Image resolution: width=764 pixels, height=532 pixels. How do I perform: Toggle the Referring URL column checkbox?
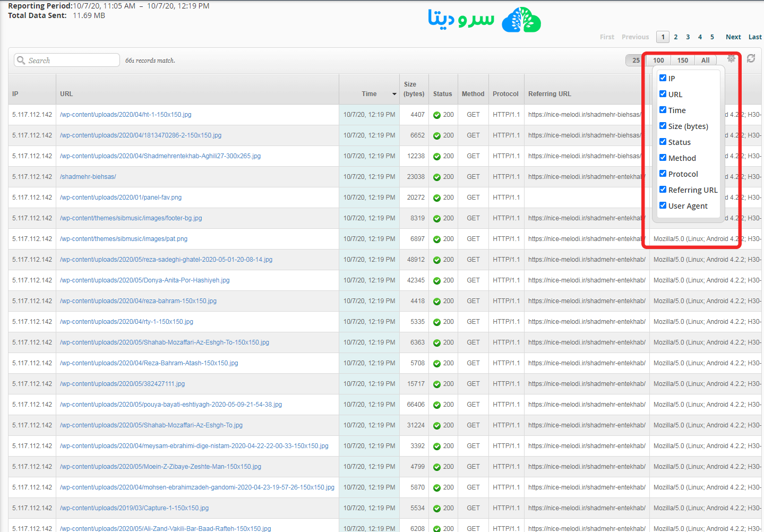[663, 190]
